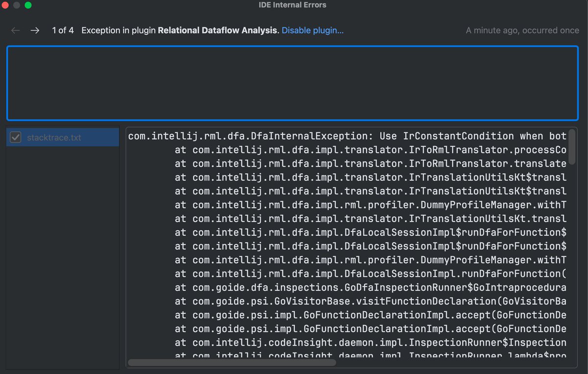Click the GoDfaInspectionRunner$GoIntraprocedura stack line
Viewport: 588px width, 374px height.
370,287
